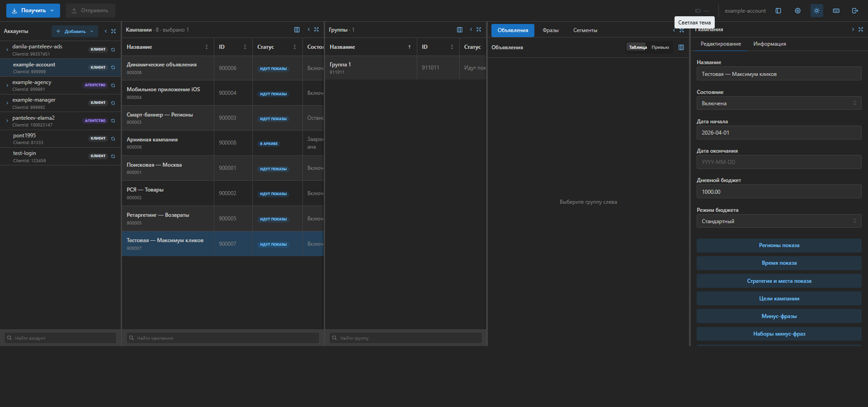The image size is (868, 407).
Task: Expand the danila-panteleev-ads account tree
Action: tap(7, 50)
